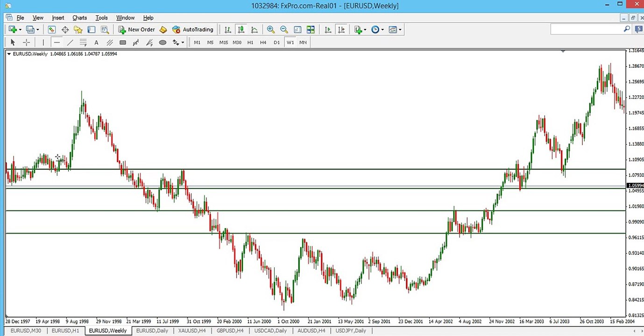Screen dimensions: 644x336
Task: Switch to Line Chart display
Action: tap(254, 29)
